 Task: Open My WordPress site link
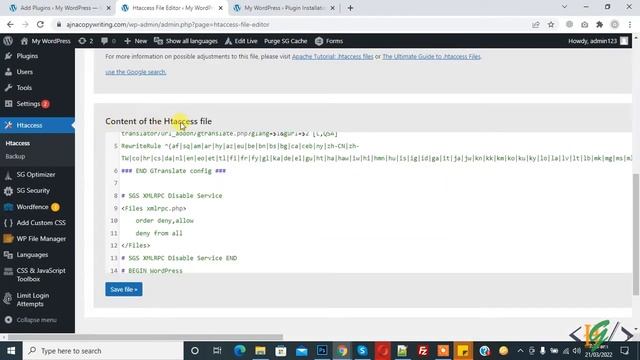pos(46,41)
